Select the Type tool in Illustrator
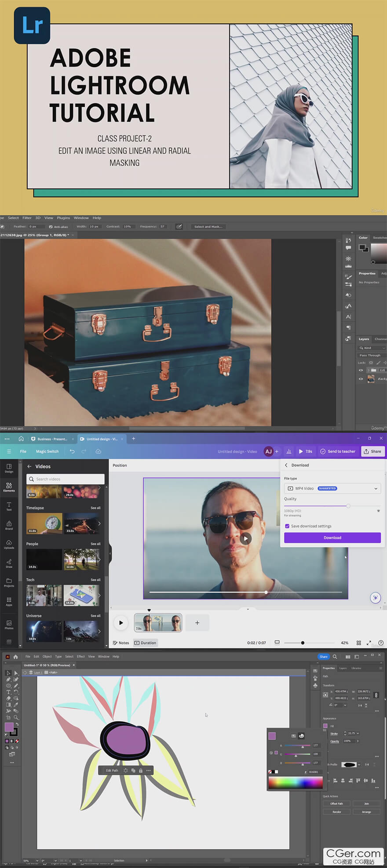 8,692
